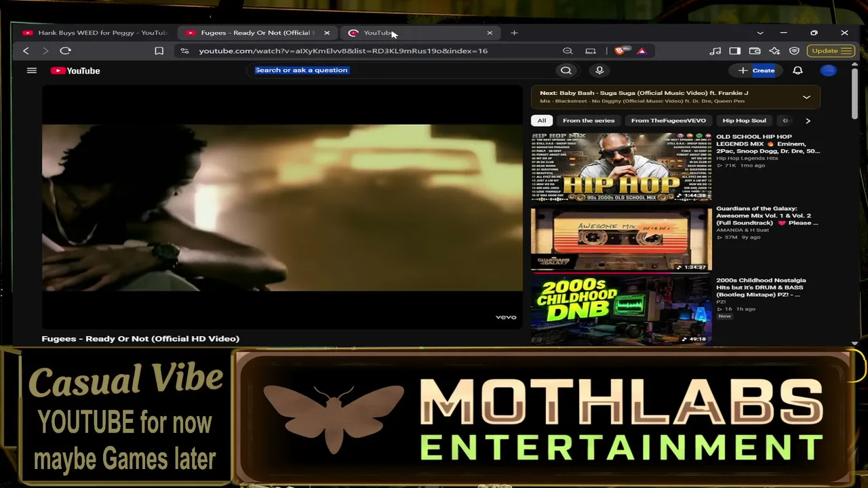Go forward with the browser forward arrow

click(45, 51)
